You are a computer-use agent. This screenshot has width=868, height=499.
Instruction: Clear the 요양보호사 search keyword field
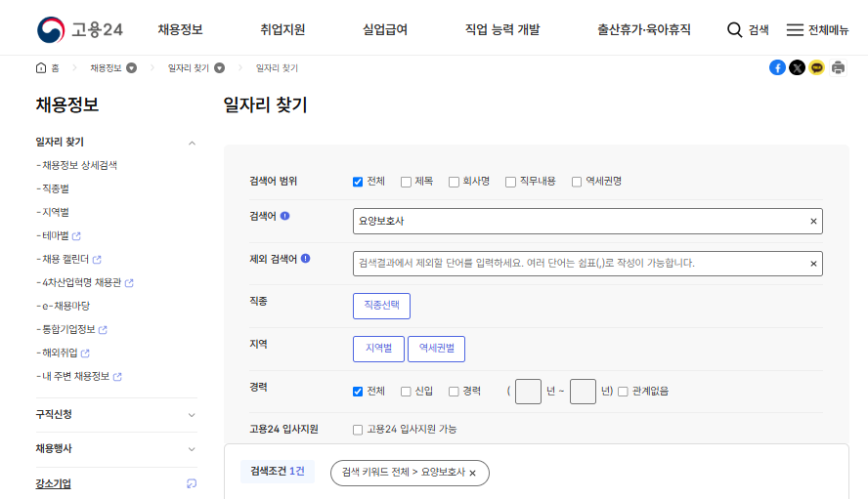click(x=813, y=222)
